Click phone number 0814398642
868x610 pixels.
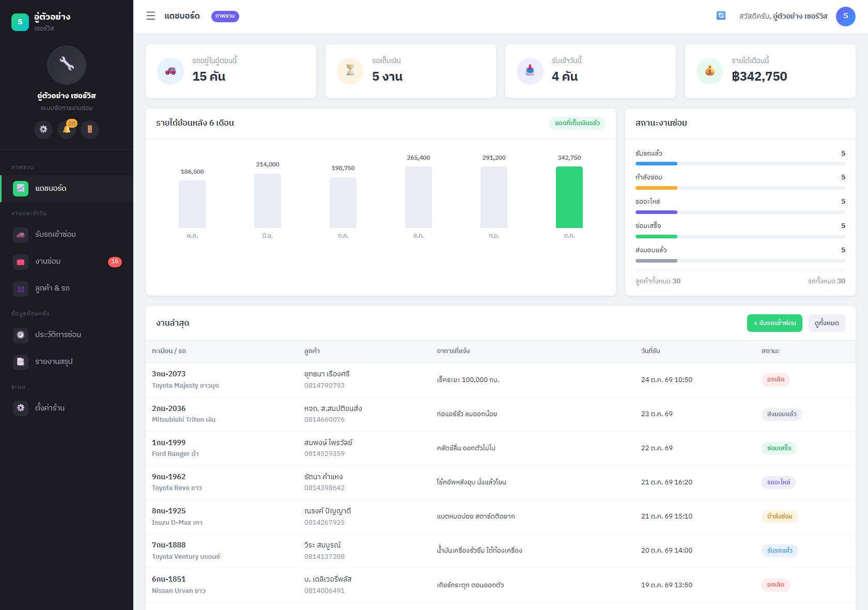pos(324,488)
